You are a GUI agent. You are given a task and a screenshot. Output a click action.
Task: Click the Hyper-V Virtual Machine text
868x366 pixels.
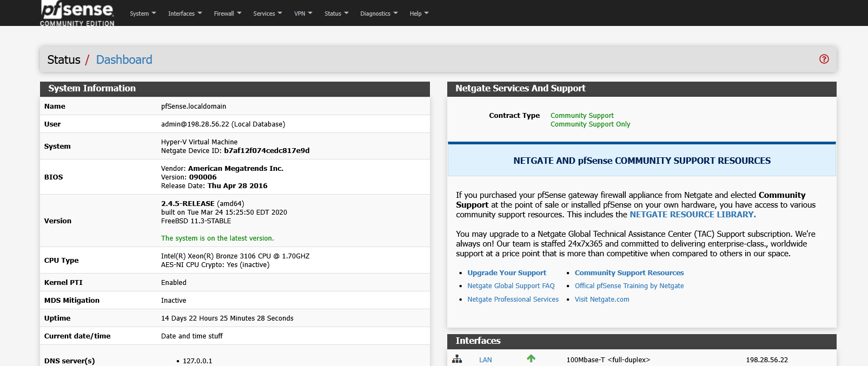point(199,142)
